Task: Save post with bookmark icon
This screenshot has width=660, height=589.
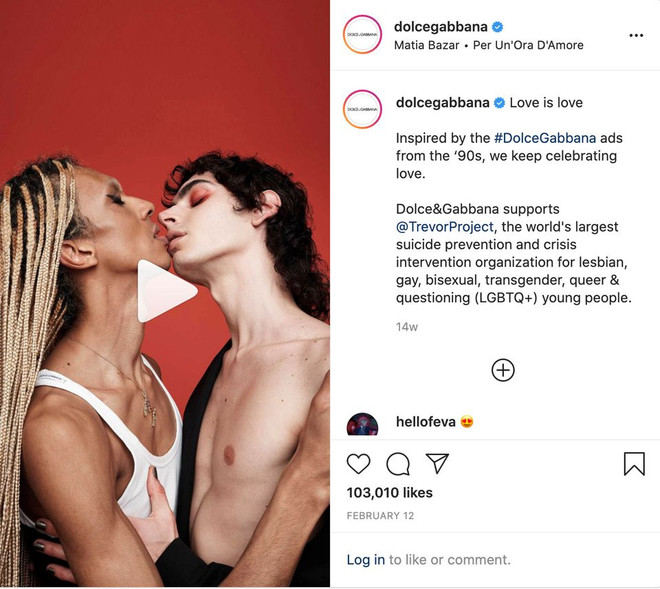Action: tap(634, 464)
